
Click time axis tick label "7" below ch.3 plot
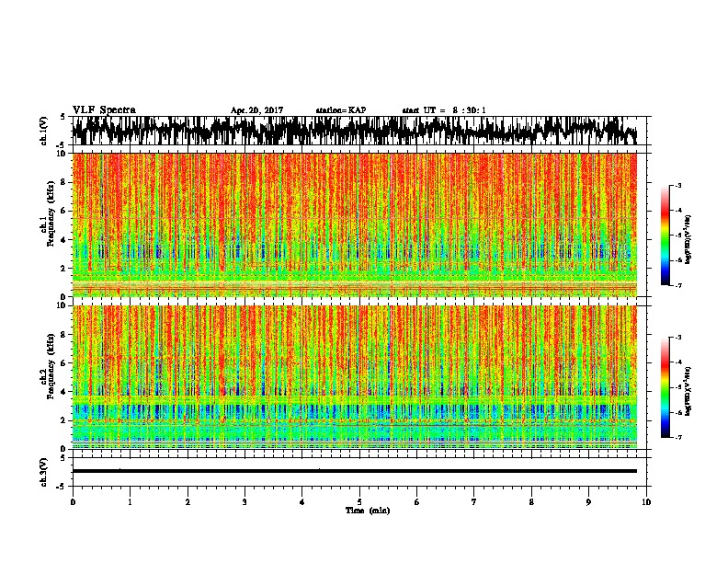pyautogui.click(x=474, y=501)
